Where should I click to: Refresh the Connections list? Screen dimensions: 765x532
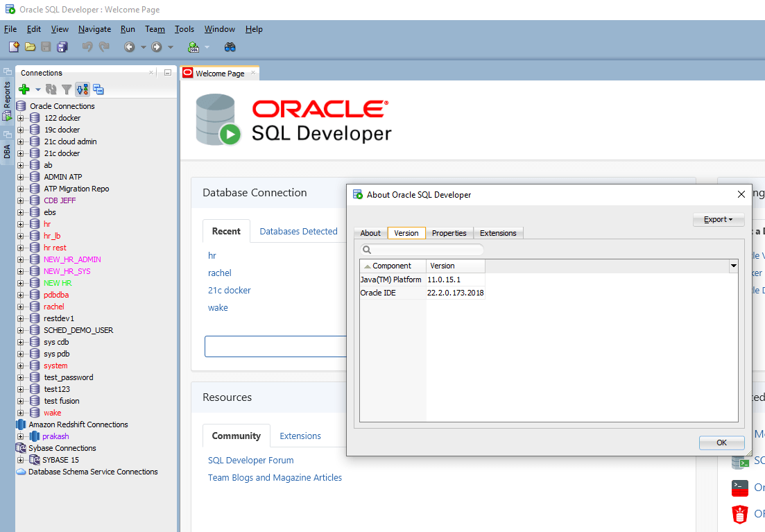click(49, 89)
